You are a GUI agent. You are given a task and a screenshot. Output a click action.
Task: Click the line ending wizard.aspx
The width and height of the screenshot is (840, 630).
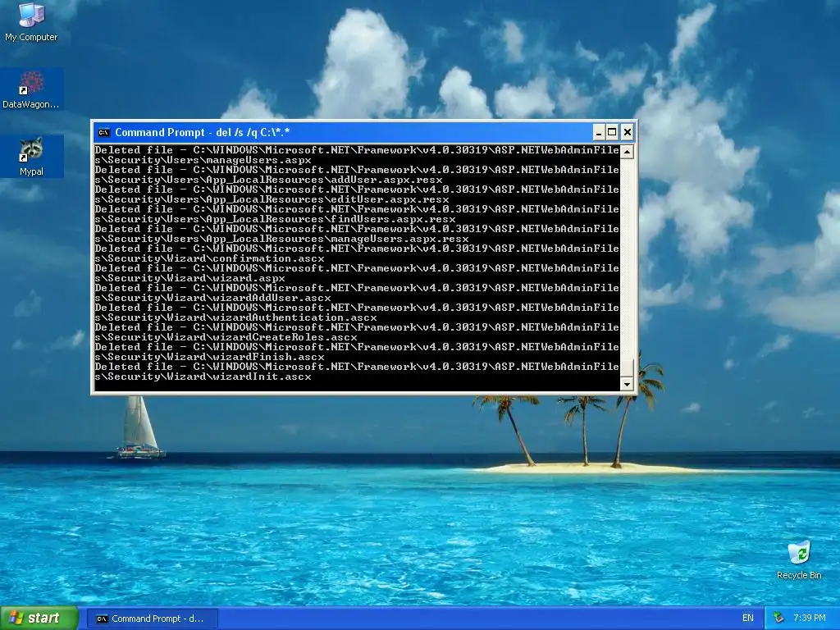[x=189, y=278]
